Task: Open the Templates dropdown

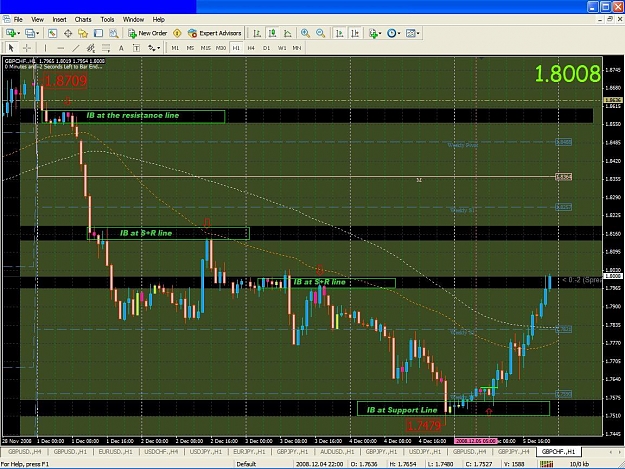Action: [413, 33]
